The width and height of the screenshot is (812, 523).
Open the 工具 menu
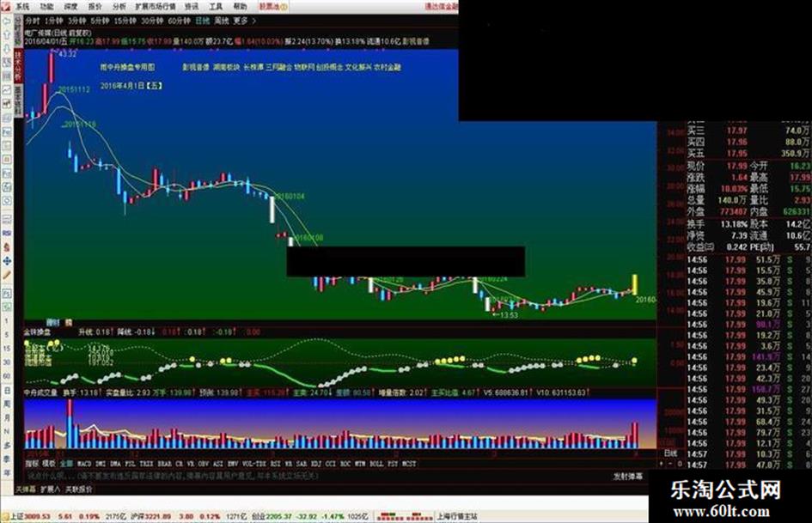216,7
